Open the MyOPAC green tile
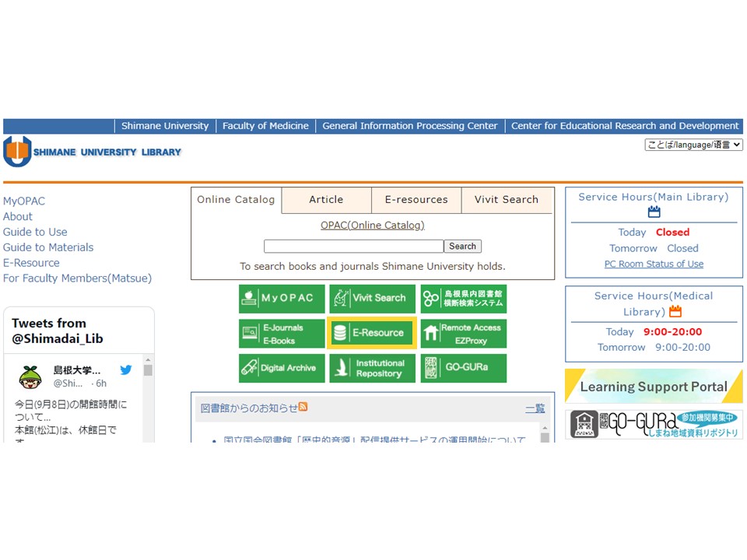This screenshot has height=560, width=747. coord(282,299)
